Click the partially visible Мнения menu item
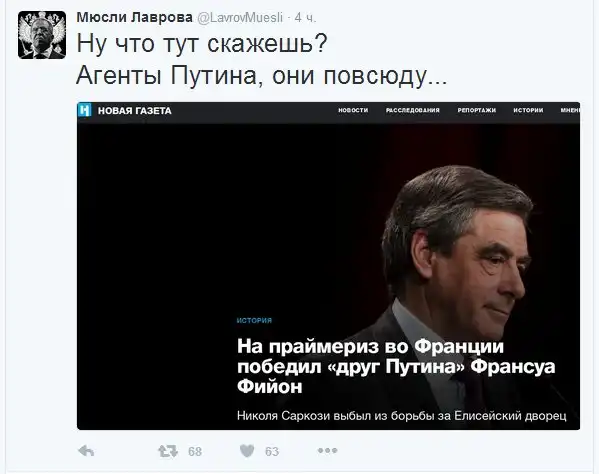The width and height of the screenshot is (599, 474). coord(570,110)
